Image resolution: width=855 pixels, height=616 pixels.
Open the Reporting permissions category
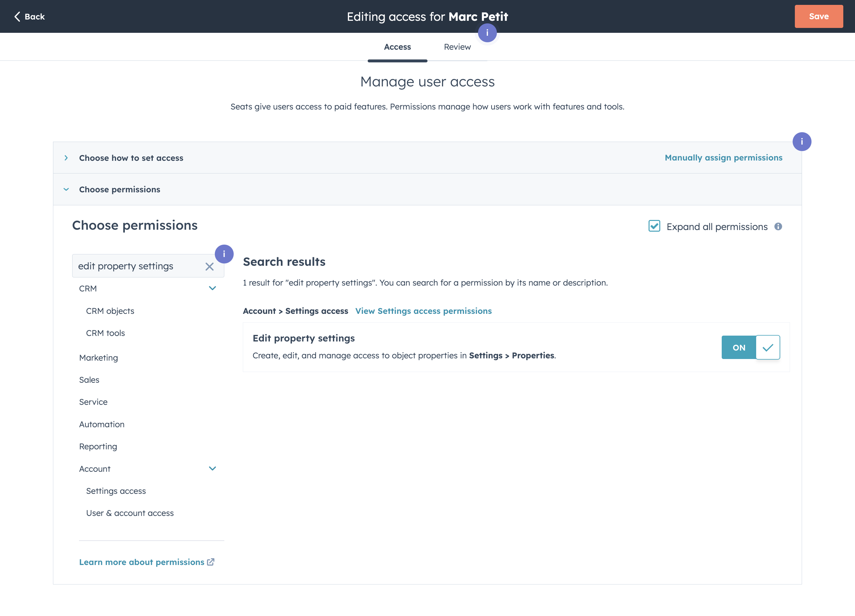click(x=98, y=446)
